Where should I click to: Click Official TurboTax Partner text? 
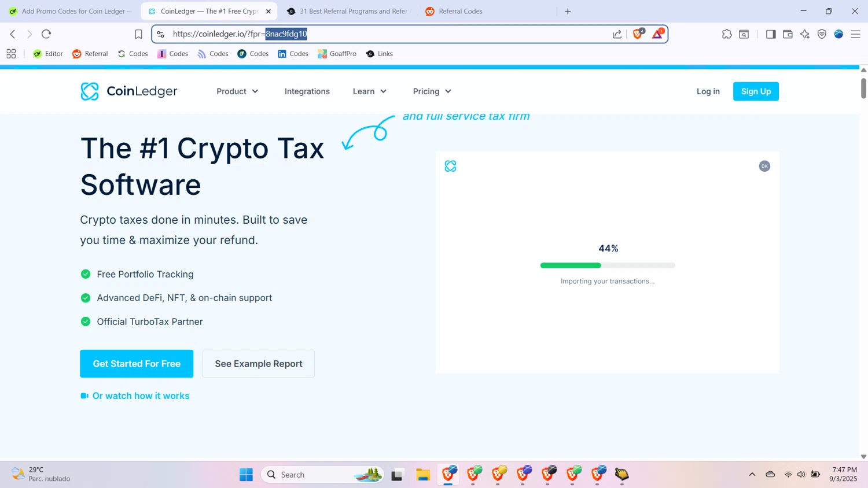[x=150, y=321]
